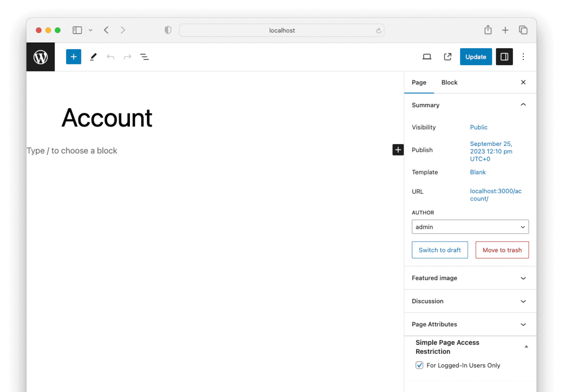Toggle the Settings sidebar panel

[x=504, y=57]
